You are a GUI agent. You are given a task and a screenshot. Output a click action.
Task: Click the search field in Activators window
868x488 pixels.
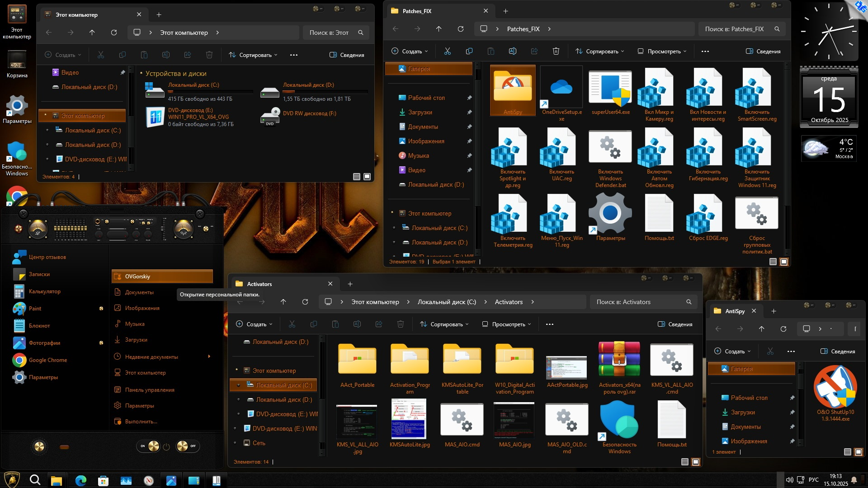[637, 302]
